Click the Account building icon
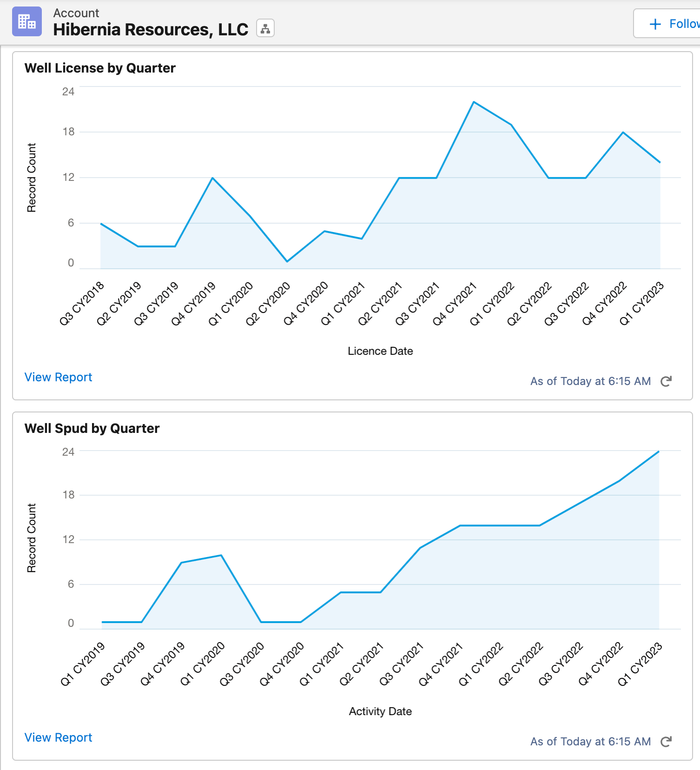This screenshot has width=700, height=770. point(27,22)
